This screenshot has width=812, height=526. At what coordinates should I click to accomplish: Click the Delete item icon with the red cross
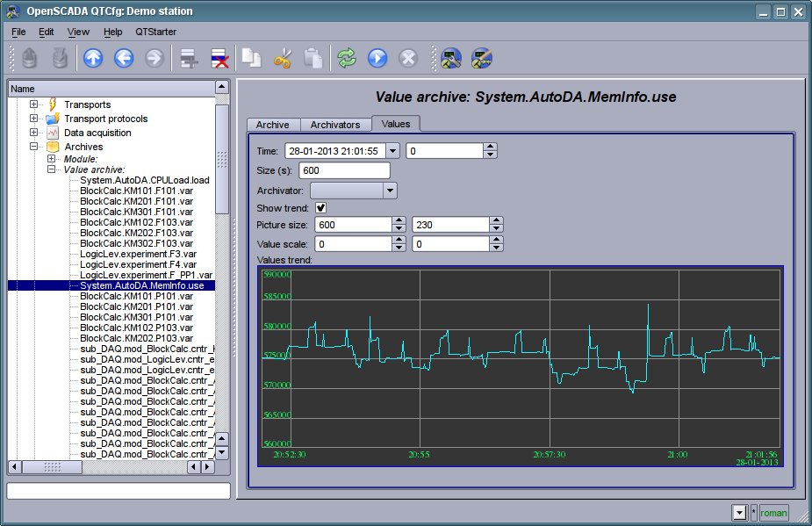tap(219, 58)
